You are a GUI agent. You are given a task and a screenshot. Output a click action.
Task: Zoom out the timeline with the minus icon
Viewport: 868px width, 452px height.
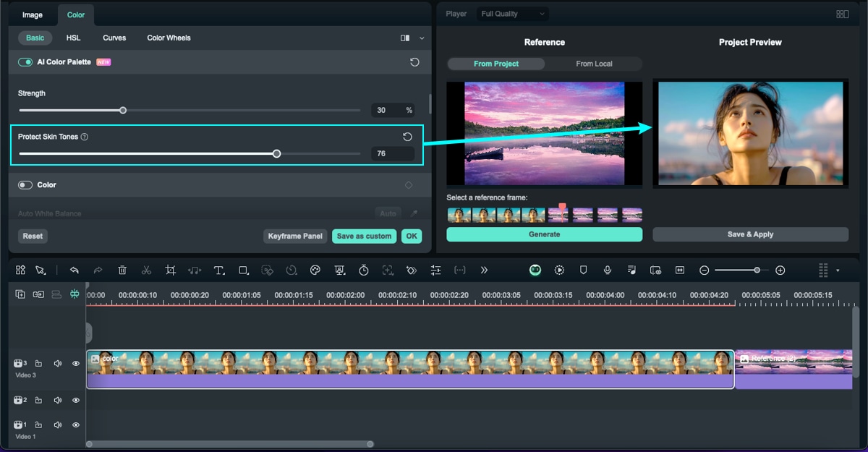[x=704, y=270]
